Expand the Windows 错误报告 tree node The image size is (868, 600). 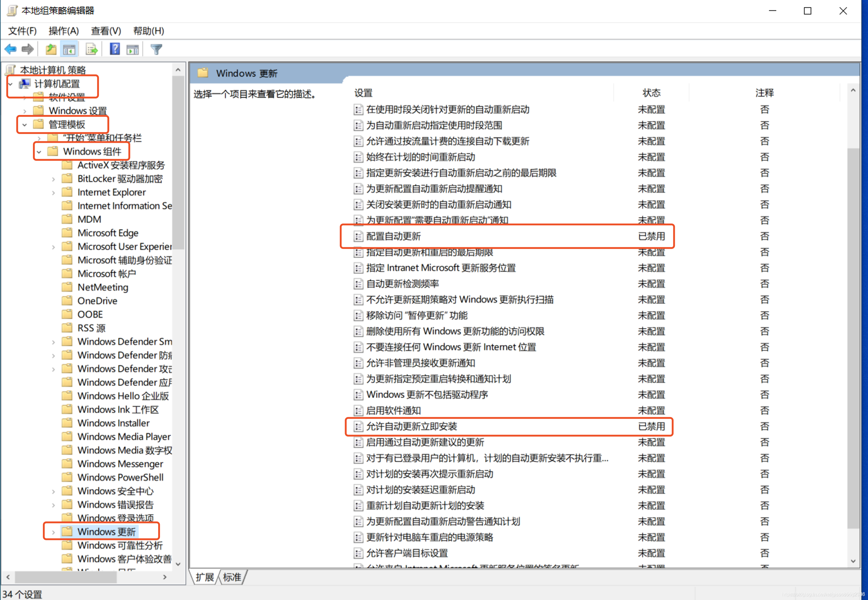(53, 505)
